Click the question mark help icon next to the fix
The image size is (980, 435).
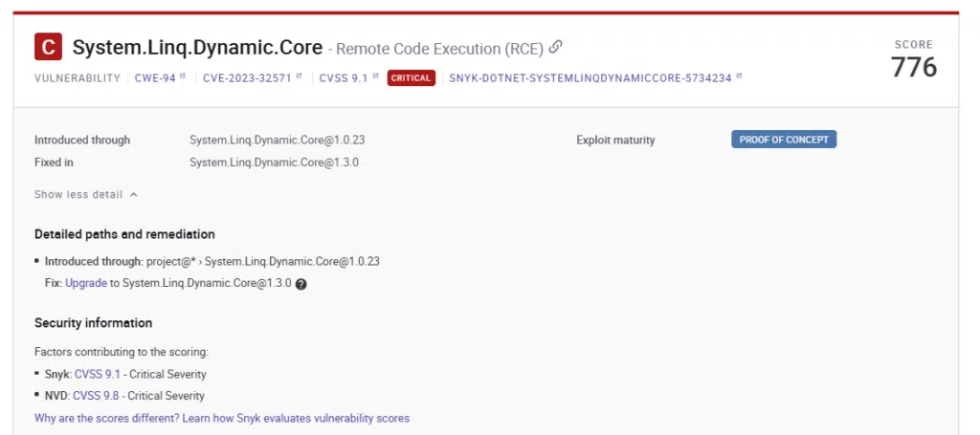pos(301,284)
